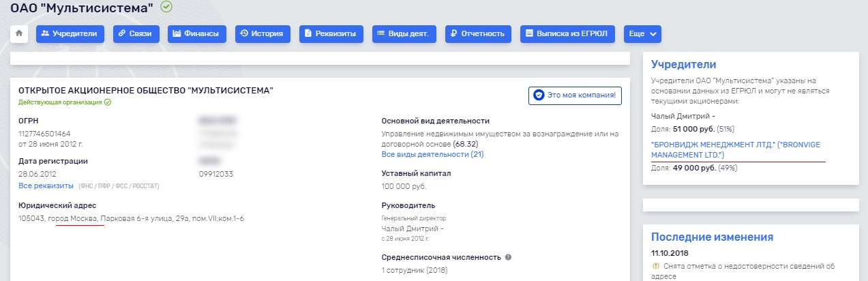Click the code 09912033

click(x=218, y=174)
